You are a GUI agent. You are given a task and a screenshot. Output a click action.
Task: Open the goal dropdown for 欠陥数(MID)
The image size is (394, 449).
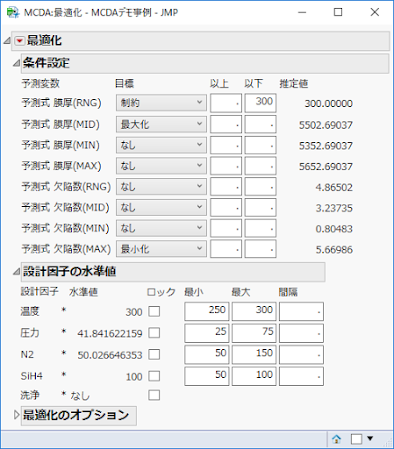161,207
